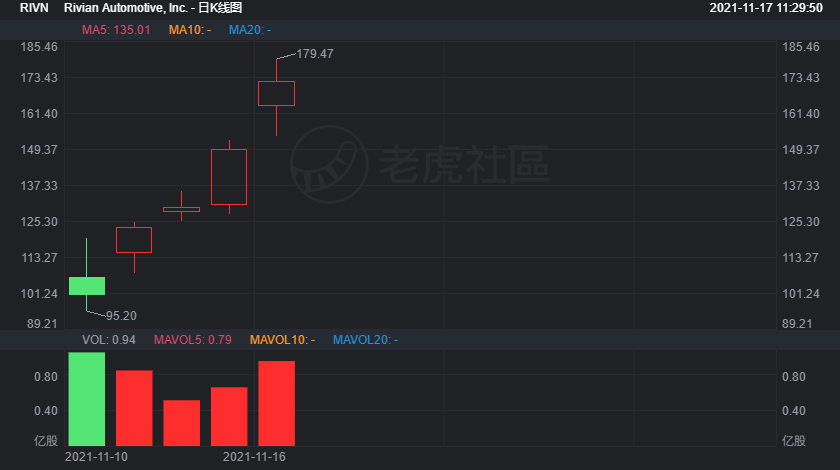Click the right axis 125.30 price label
Image resolution: width=840 pixels, height=470 pixels.
[x=801, y=222]
